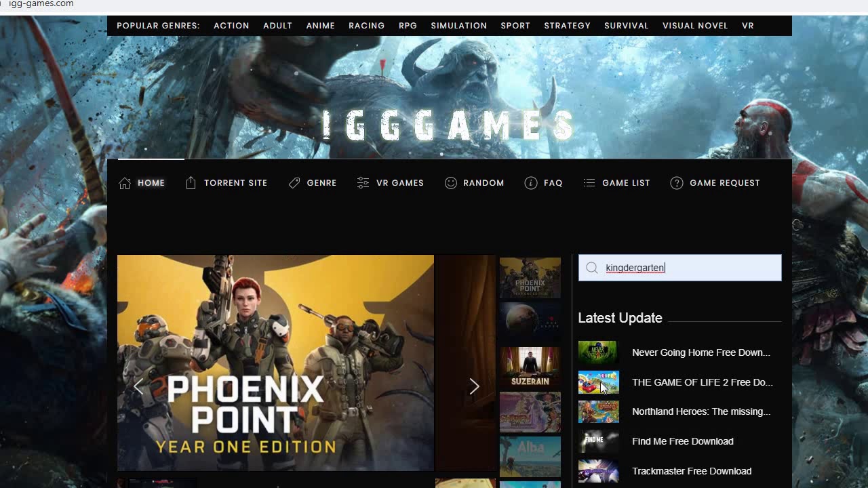Click the Northland Heroes thumbnail
The image size is (868, 488).
coord(598,412)
